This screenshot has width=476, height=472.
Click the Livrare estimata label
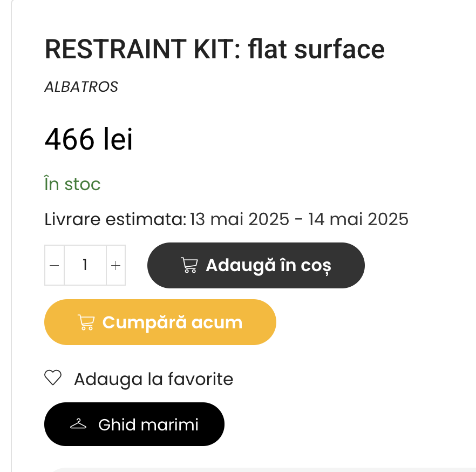pos(115,219)
